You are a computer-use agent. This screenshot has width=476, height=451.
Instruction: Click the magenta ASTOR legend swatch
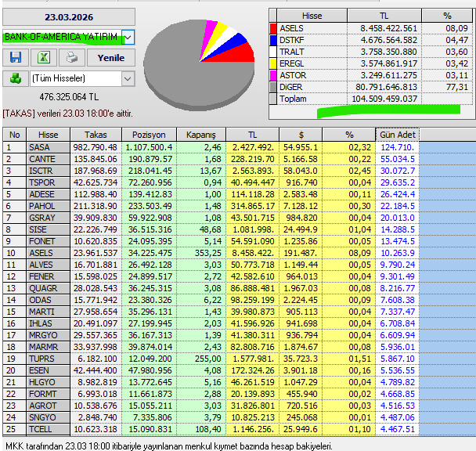coord(273,75)
